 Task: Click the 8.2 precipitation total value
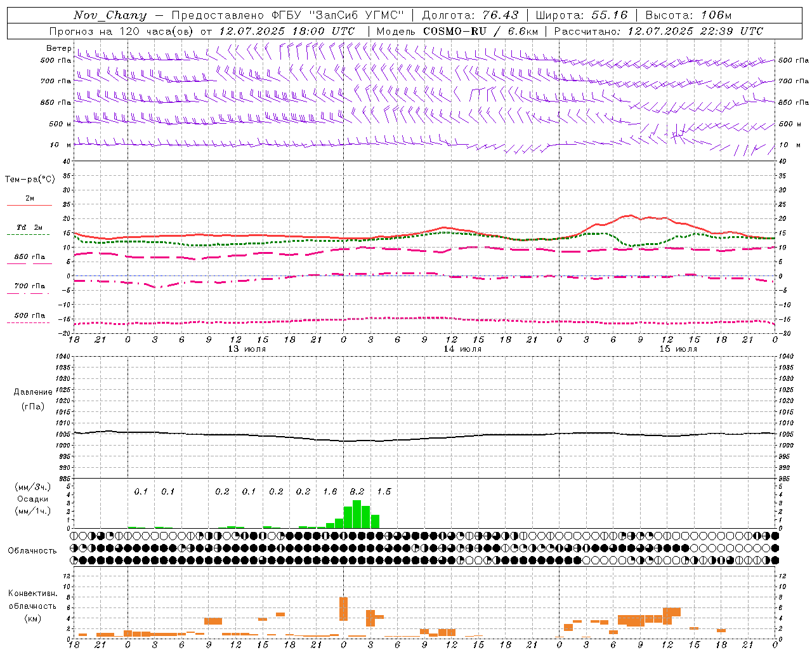[357, 492]
